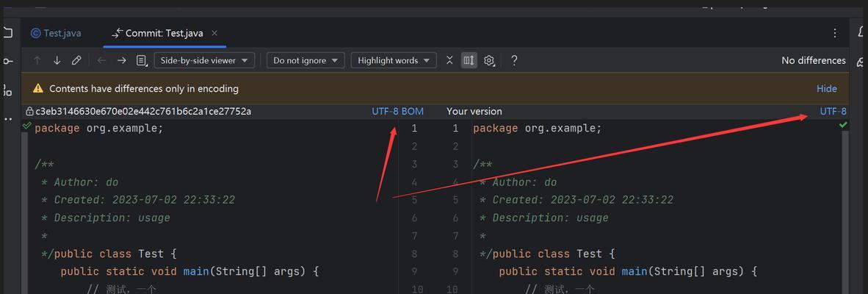The width and height of the screenshot is (868, 294).
Task: Click collapse unchanged fragments icon
Action: (449, 60)
